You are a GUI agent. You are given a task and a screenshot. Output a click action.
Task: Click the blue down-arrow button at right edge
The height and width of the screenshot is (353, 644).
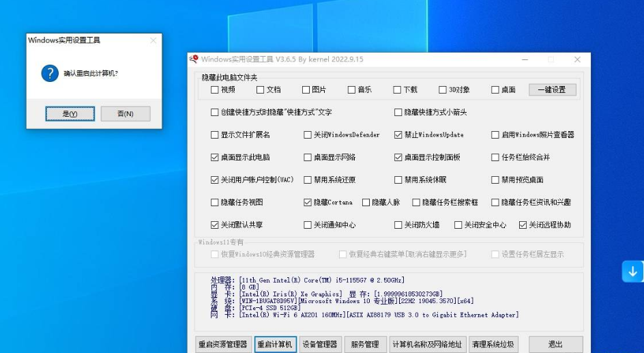[x=632, y=271]
